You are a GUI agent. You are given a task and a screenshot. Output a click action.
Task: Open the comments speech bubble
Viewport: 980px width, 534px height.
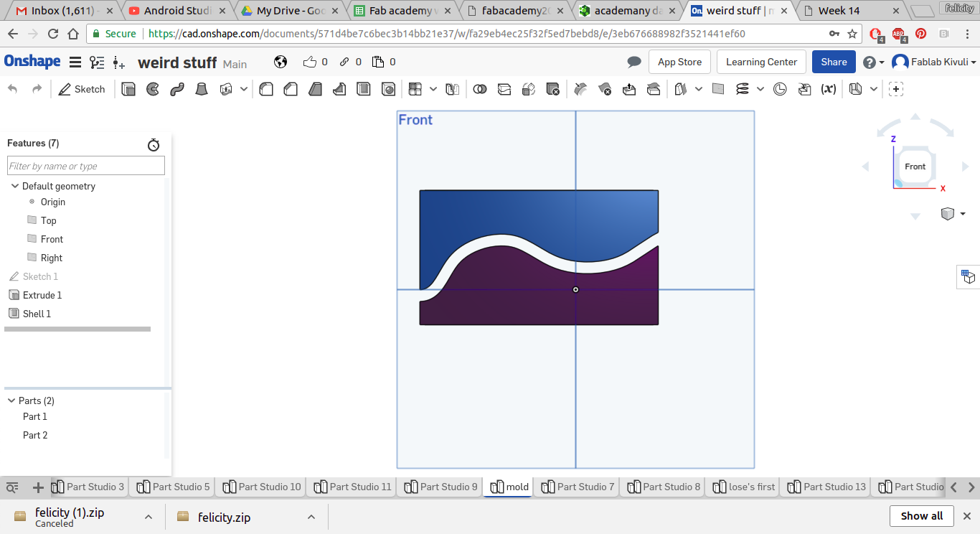pos(634,62)
